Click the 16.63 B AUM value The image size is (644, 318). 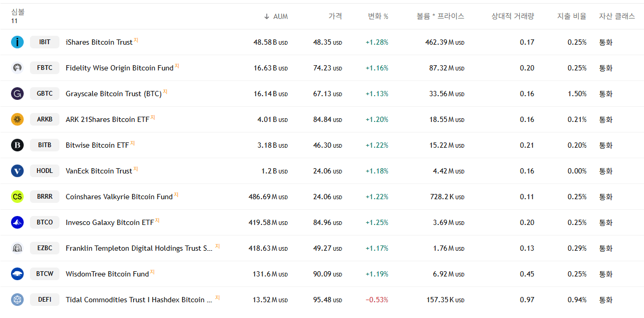click(270, 68)
